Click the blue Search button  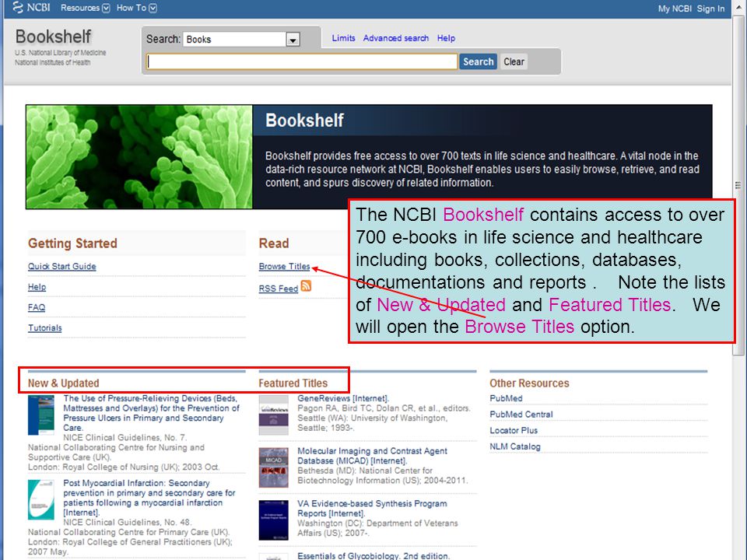479,62
